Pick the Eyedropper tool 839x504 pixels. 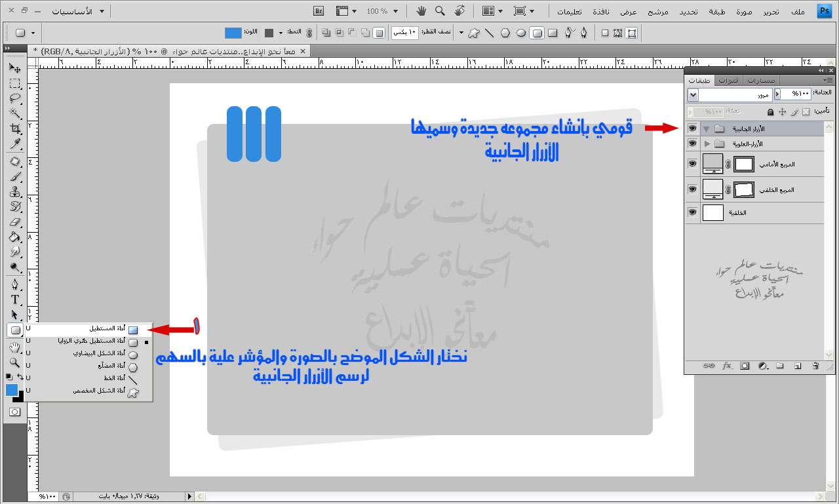[14, 144]
